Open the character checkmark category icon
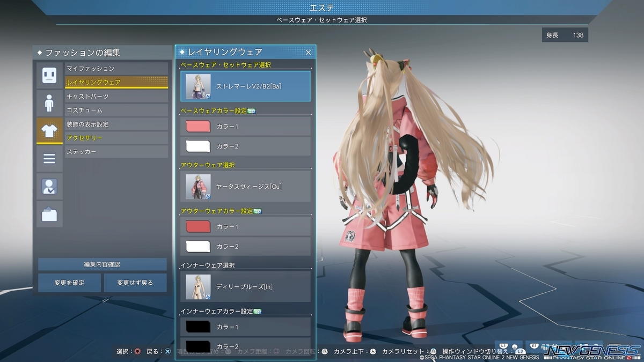 [x=49, y=187]
